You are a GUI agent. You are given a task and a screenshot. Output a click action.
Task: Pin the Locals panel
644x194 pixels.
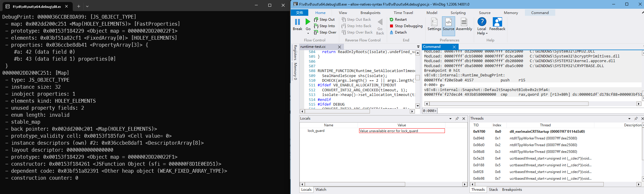(457, 118)
